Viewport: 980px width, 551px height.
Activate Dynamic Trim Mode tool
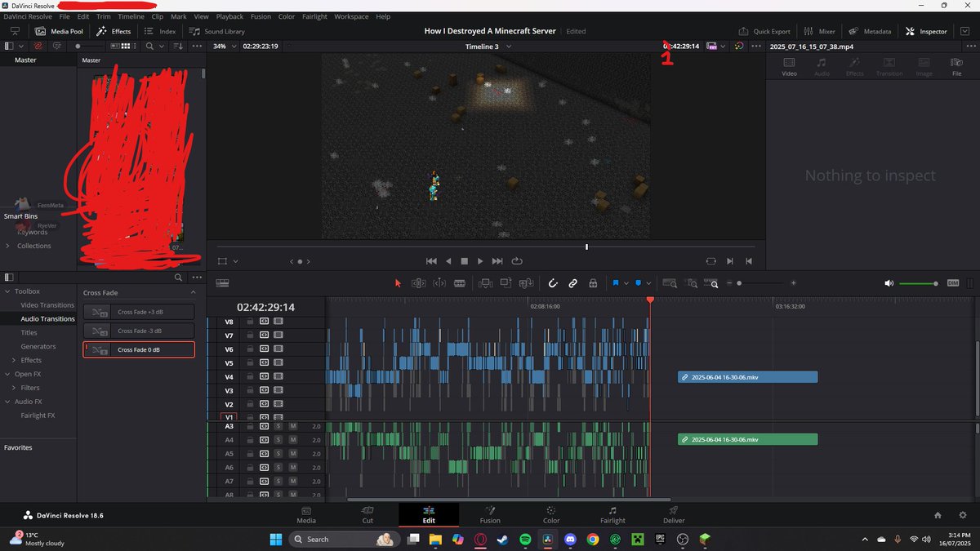439,283
